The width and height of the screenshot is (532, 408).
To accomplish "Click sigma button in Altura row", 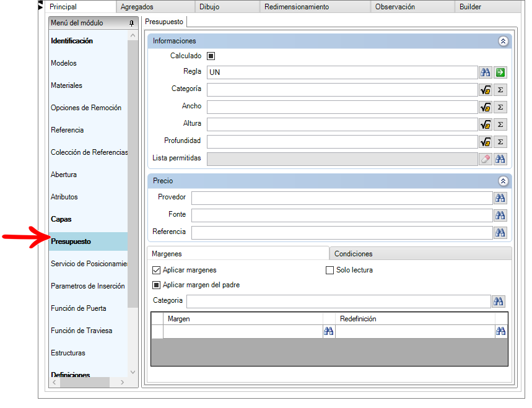I will (500, 124).
